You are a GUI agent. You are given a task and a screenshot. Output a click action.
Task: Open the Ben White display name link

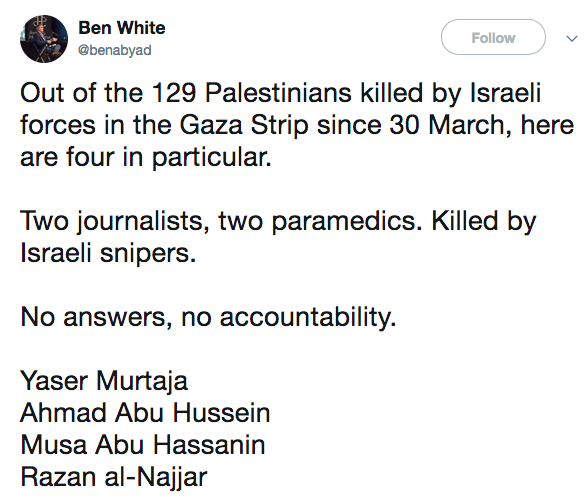pyautogui.click(x=122, y=28)
